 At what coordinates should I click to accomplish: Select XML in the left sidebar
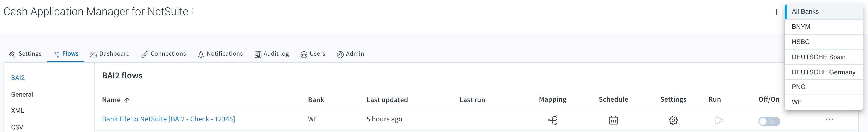click(17, 111)
